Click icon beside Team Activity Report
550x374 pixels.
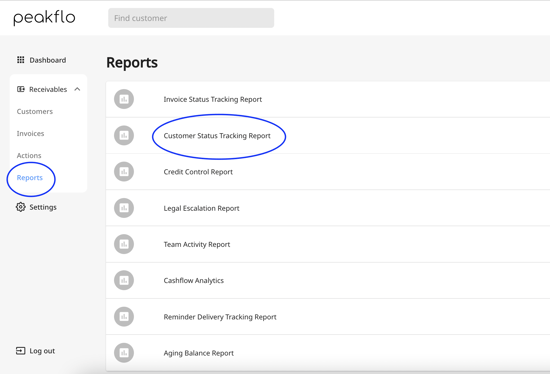pyautogui.click(x=124, y=244)
